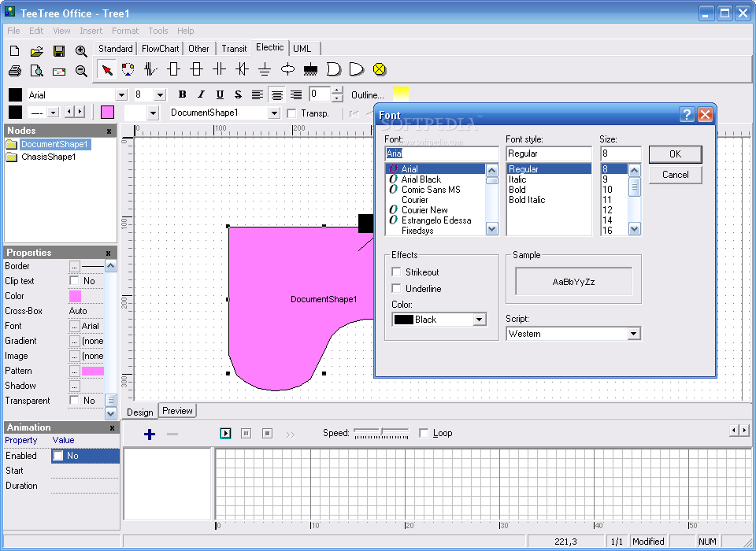Switch to the UML shapes tab
Screen dimensions: 756x551
tap(302, 49)
